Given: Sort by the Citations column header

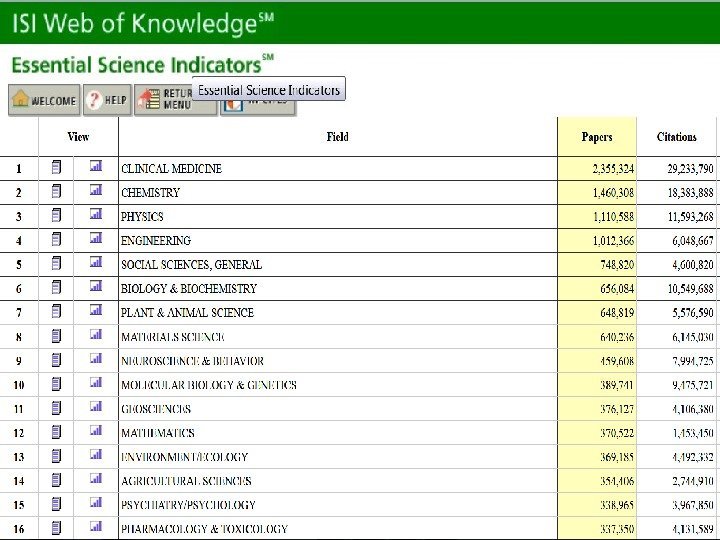Looking at the screenshot, I should coord(676,137).
